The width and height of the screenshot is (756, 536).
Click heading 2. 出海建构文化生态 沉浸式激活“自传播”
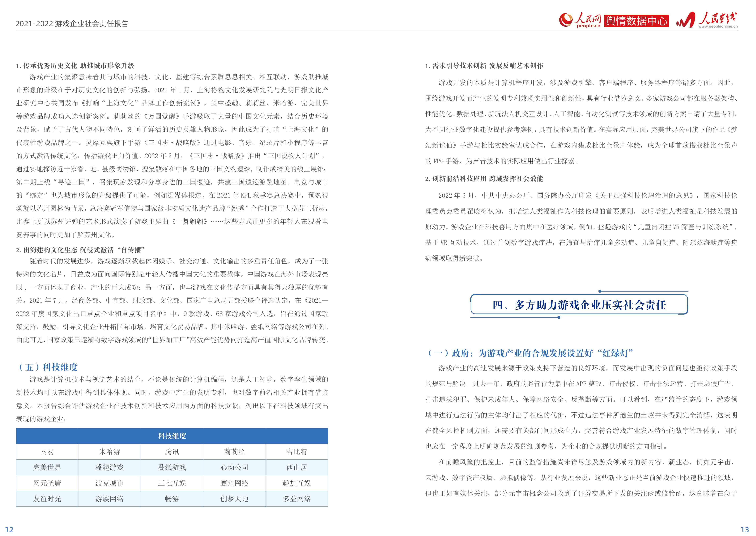click(x=80, y=250)
